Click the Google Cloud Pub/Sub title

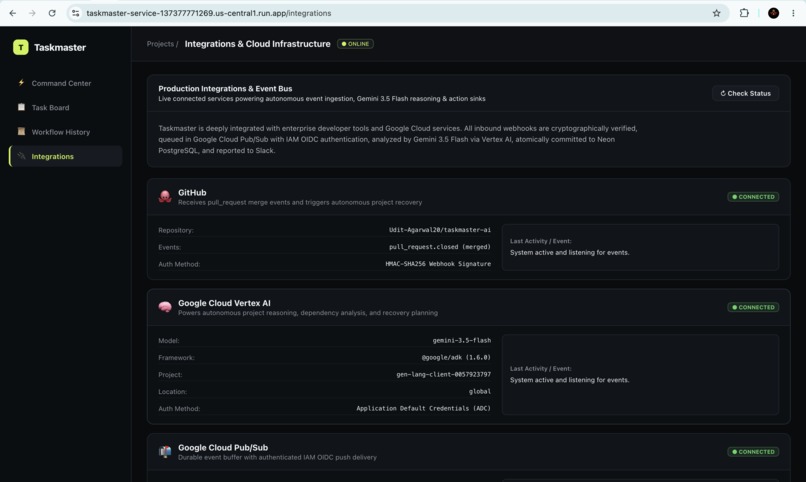pos(223,448)
